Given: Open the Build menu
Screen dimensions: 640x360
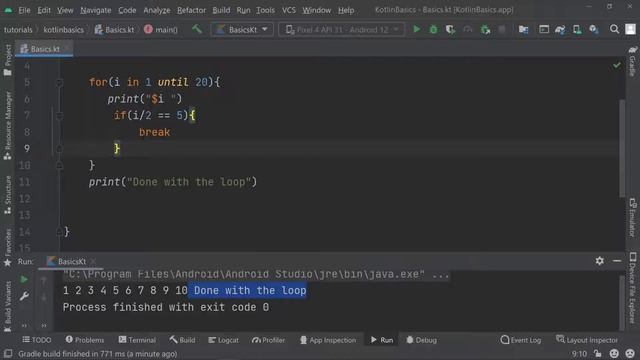Looking at the screenshot, I should click(221, 10).
